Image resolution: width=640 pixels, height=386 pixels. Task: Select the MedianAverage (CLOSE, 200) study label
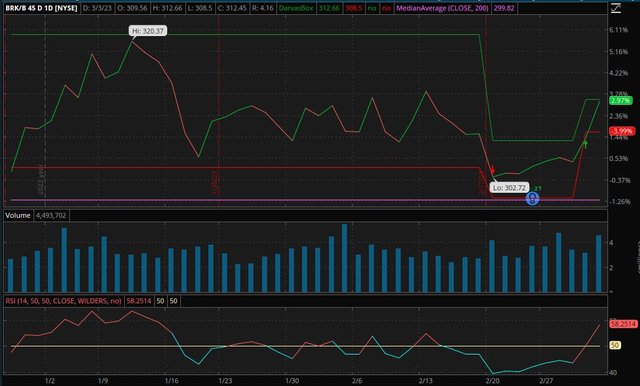point(442,8)
